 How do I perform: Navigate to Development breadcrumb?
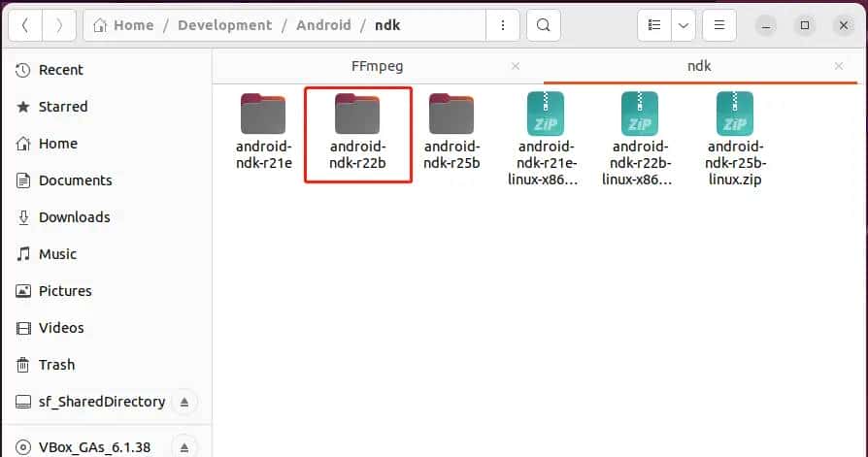point(224,25)
